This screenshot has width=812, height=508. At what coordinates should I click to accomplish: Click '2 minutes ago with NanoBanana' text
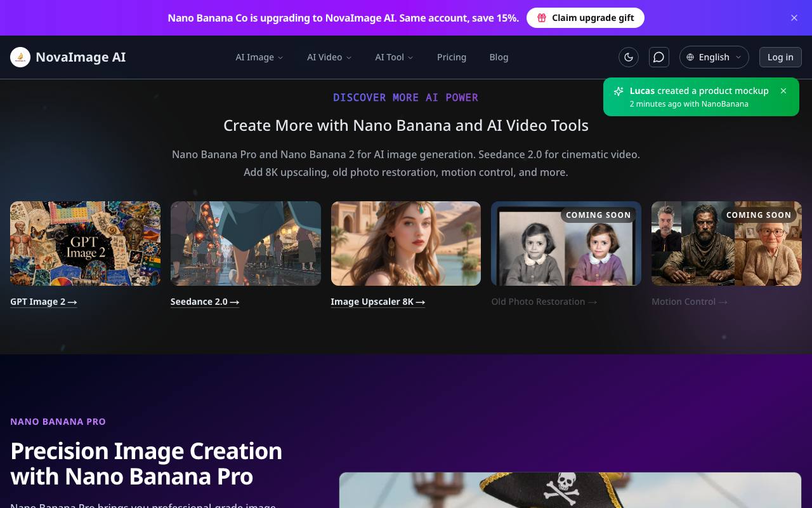(x=689, y=104)
